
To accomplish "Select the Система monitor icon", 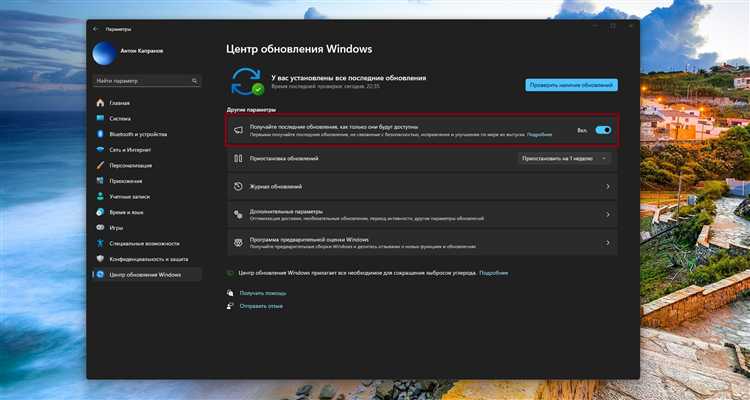I will (100, 118).
